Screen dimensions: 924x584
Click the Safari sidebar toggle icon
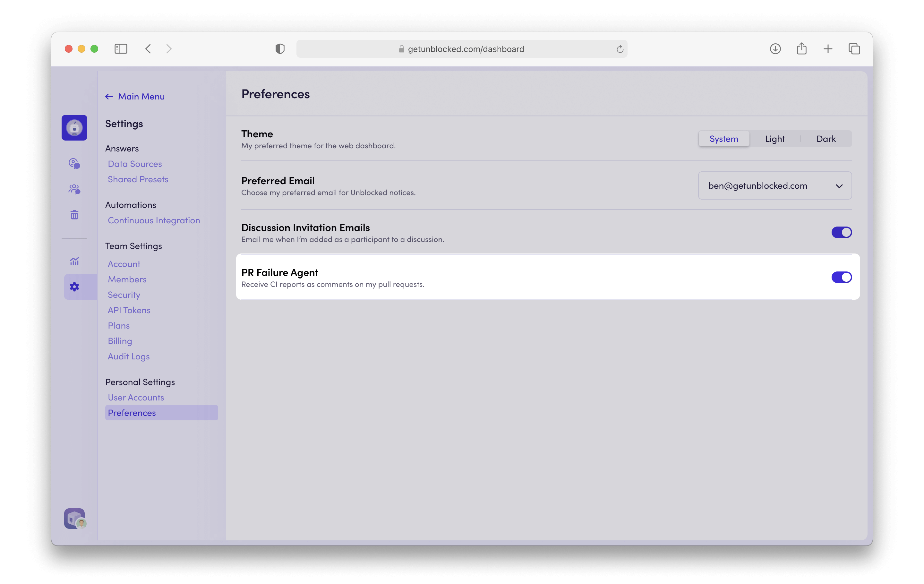pos(121,49)
